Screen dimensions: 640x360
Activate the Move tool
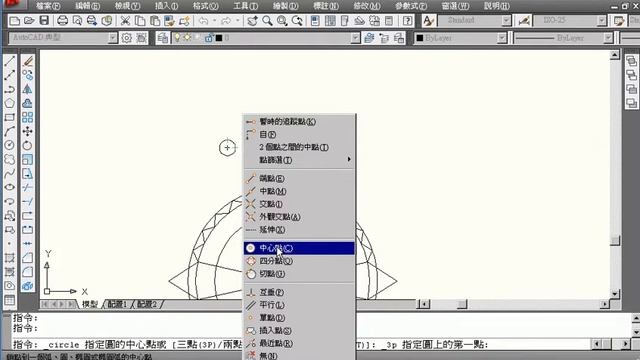[27, 131]
